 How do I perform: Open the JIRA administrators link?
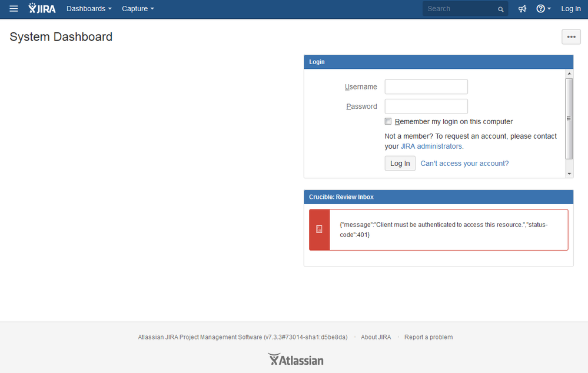click(432, 146)
